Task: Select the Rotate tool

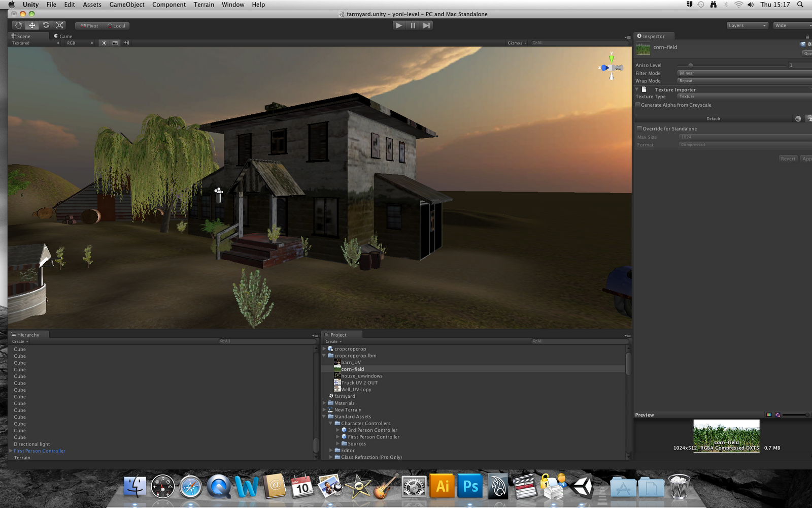Action: pyautogui.click(x=46, y=25)
